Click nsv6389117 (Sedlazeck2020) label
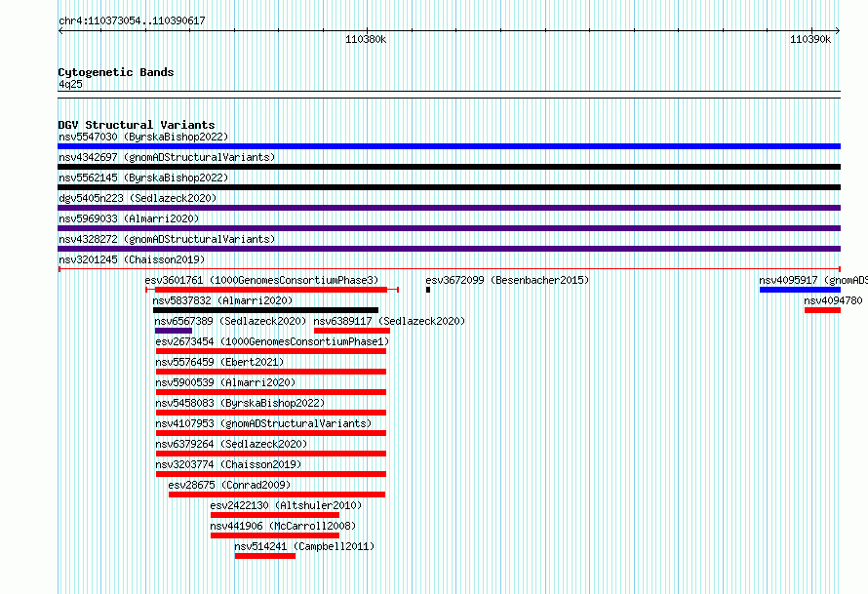The width and height of the screenshot is (868, 594). click(389, 321)
